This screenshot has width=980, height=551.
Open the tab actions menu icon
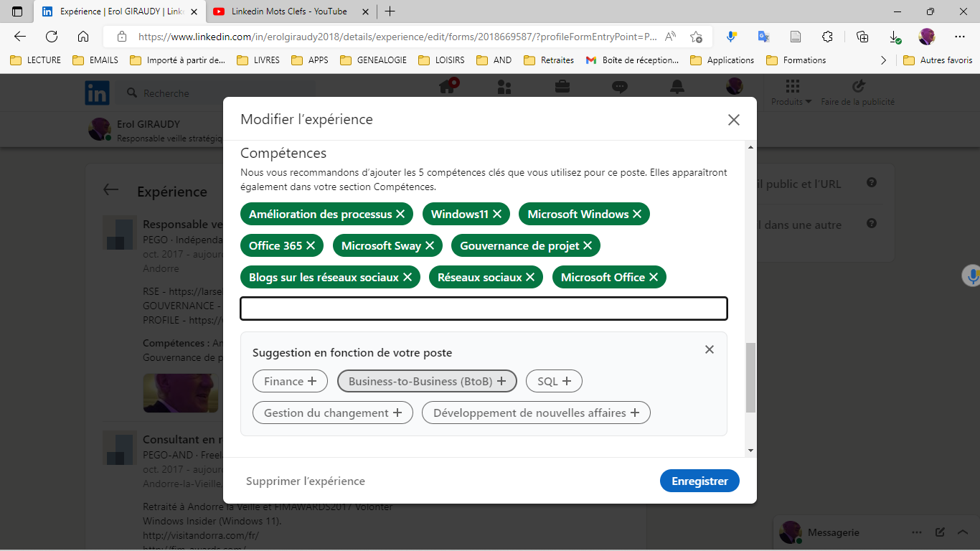pos(17,11)
